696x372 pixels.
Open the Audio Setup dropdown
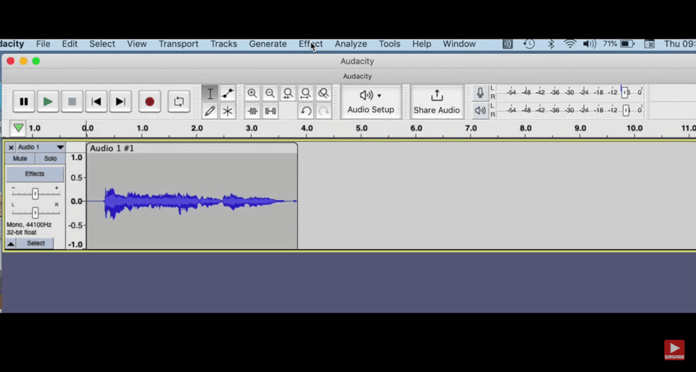pyautogui.click(x=371, y=102)
